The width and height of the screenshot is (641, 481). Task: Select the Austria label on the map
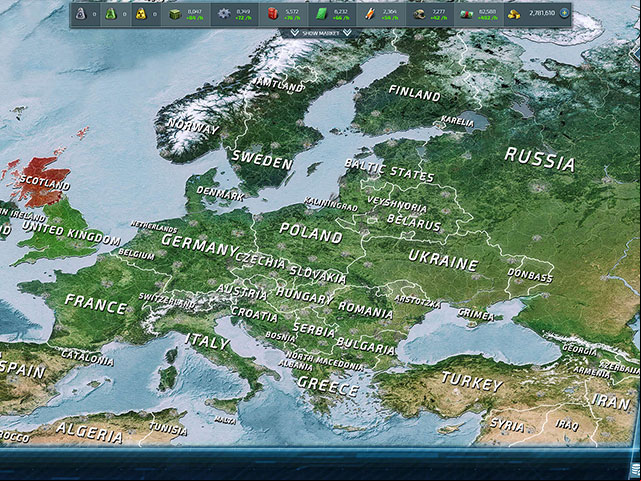tap(242, 292)
